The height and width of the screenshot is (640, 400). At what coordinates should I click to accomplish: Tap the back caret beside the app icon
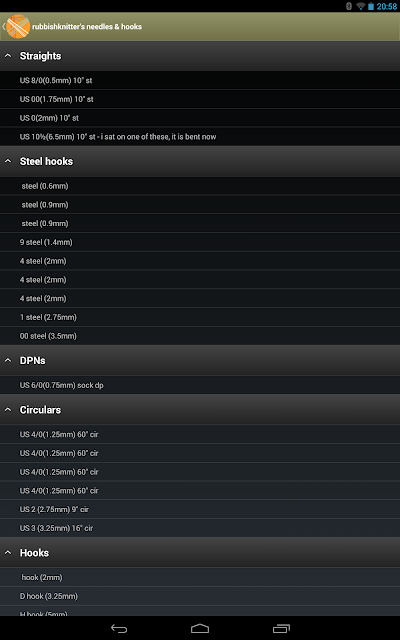coord(3,27)
